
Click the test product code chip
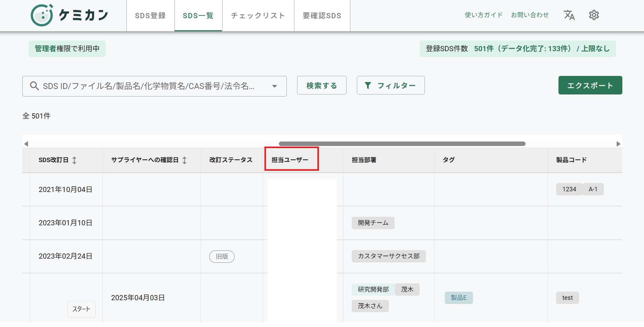[x=567, y=298]
